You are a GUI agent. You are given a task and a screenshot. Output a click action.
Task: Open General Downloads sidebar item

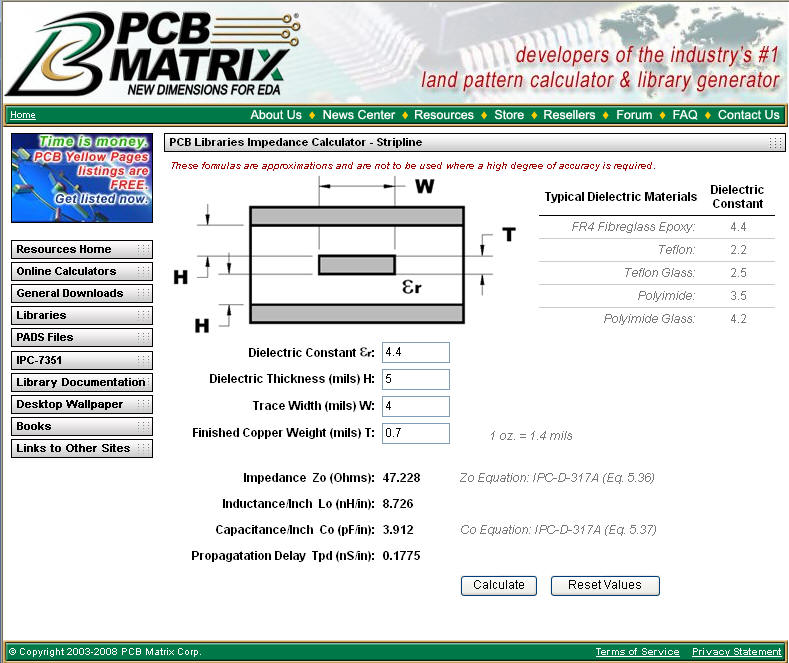click(82, 294)
